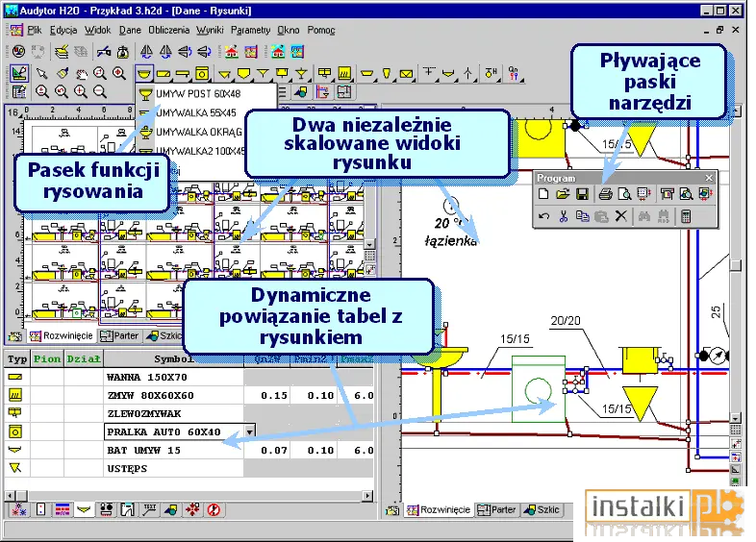Click the brush/paint format tool
This screenshot has width=756, height=542.
click(62, 73)
